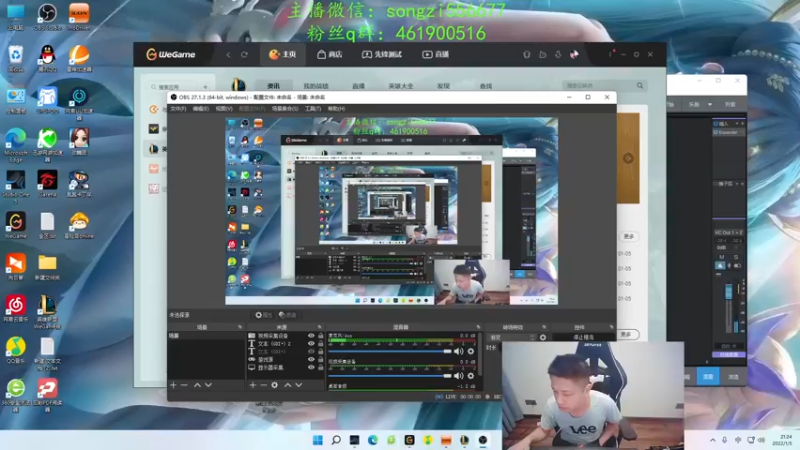The width and height of the screenshot is (800, 450).
Task: Toggle visibility eye of 文本 (GDI+) 2 source
Action: pos(311,343)
